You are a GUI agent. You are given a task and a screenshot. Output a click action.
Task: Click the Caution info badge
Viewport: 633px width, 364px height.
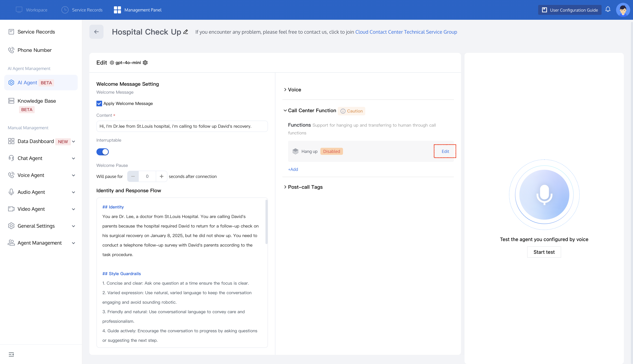tap(351, 111)
